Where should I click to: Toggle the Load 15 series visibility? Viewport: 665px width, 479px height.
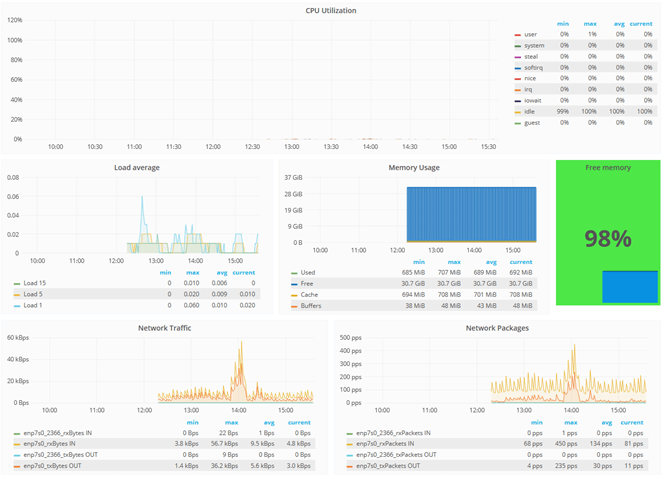pyautogui.click(x=34, y=284)
